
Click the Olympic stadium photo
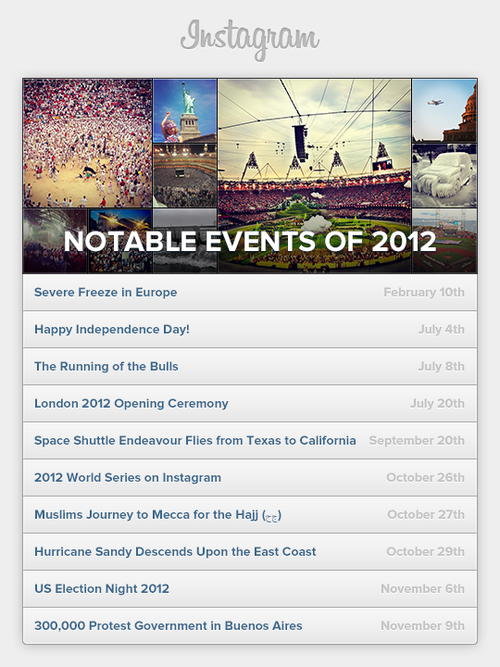point(314,176)
